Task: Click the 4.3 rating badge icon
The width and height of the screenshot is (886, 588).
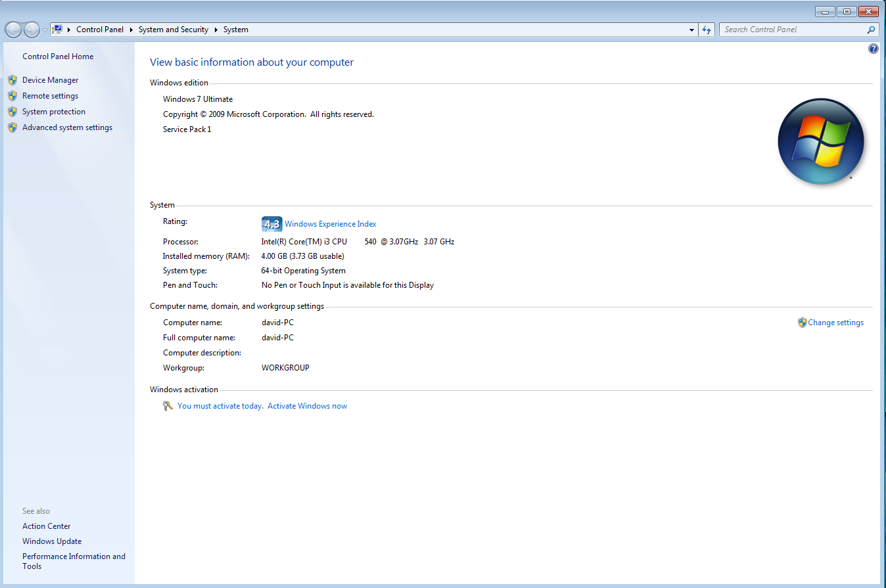Action: tap(271, 224)
